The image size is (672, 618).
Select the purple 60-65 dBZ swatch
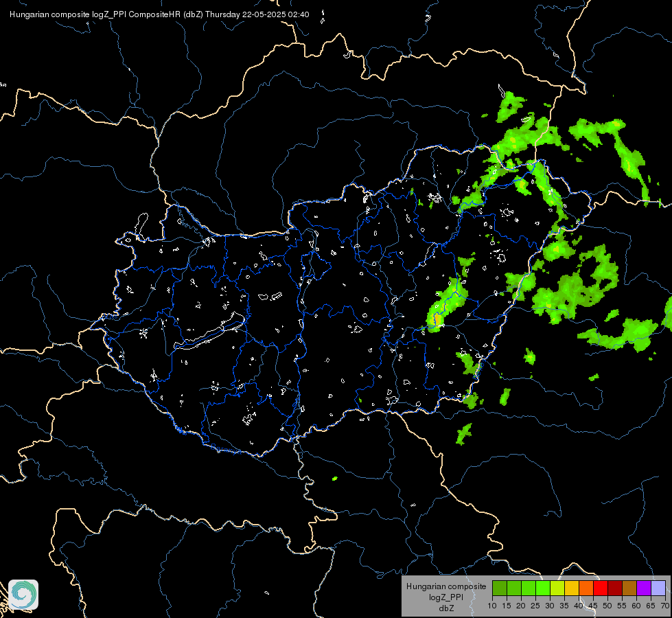(644, 588)
